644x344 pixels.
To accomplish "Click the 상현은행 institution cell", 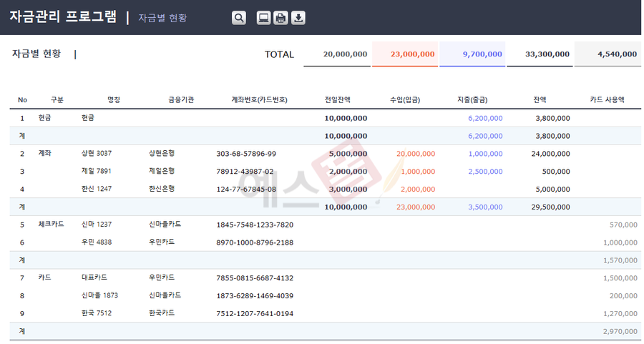I will [162, 154].
